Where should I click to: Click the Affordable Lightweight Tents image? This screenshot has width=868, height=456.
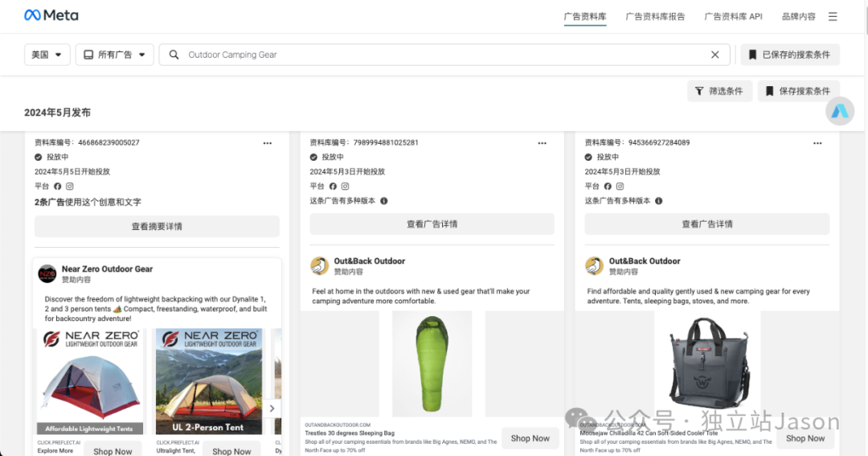[x=90, y=381]
